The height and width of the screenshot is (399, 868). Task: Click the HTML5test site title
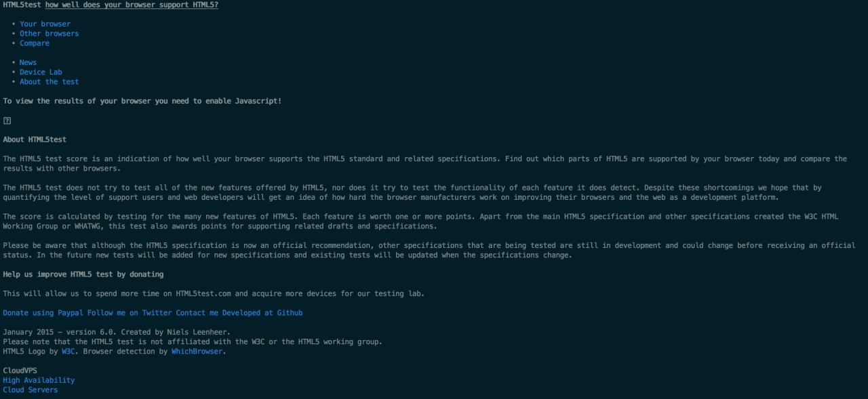22,5
